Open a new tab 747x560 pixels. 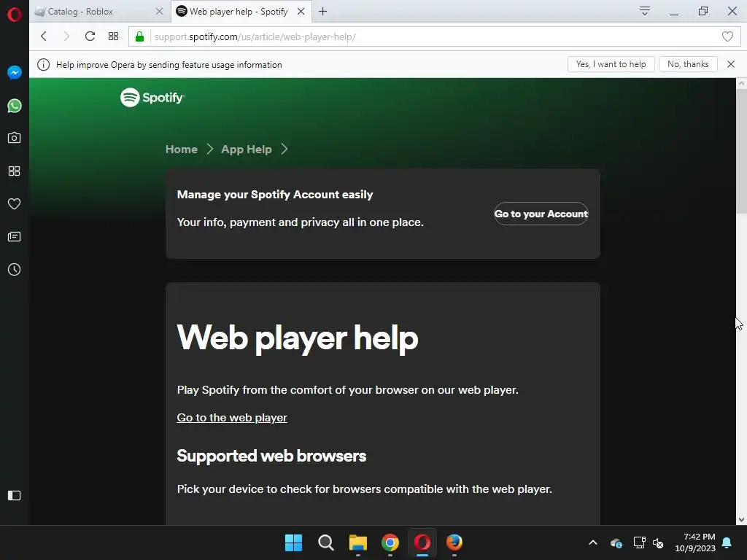[323, 12]
